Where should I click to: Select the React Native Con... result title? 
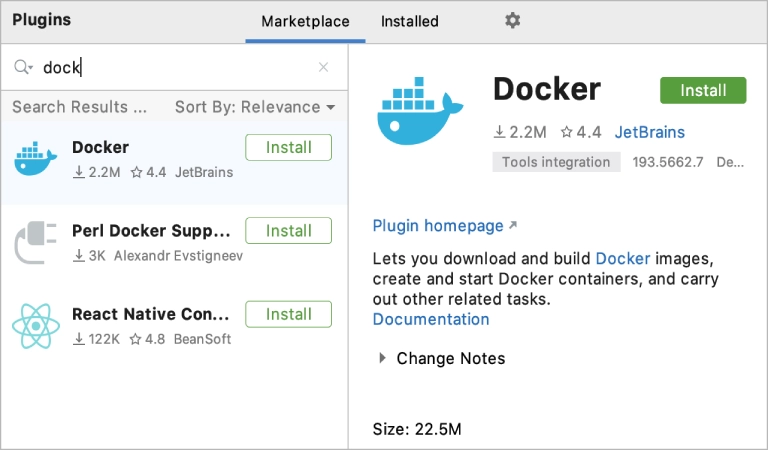[150, 314]
